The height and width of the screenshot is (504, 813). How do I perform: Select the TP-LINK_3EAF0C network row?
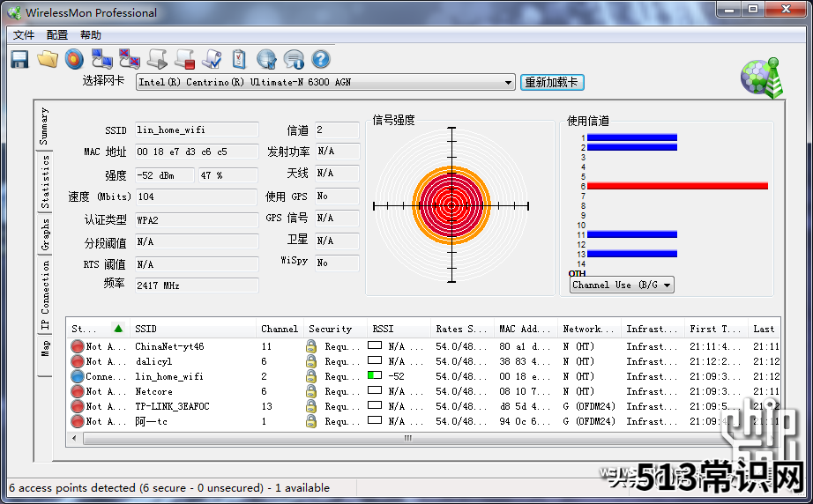(x=423, y=406)
